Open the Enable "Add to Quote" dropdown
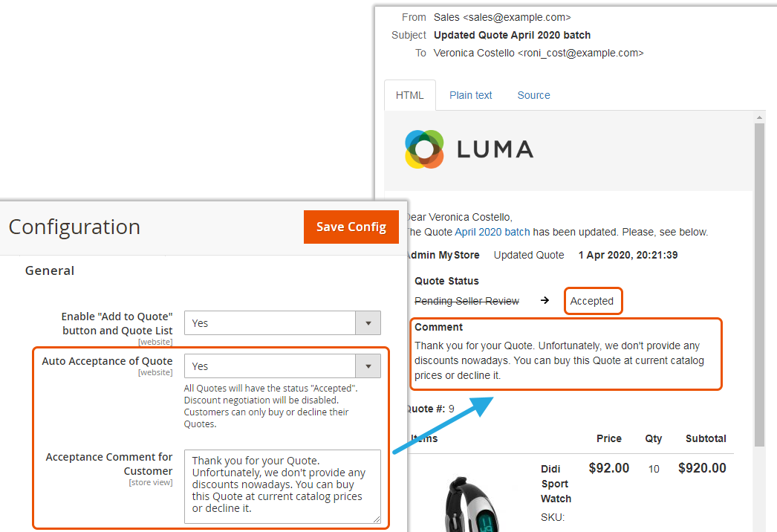 (282, 323)
